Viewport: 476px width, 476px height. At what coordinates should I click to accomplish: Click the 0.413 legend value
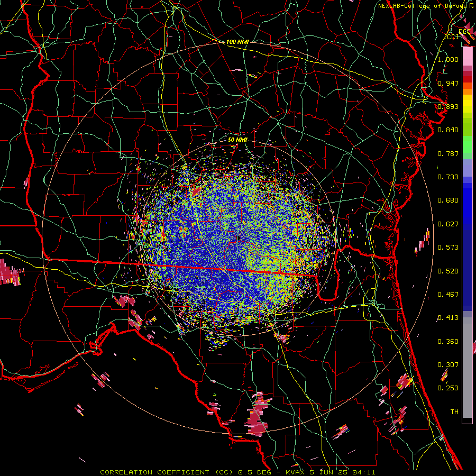point(448,317)
